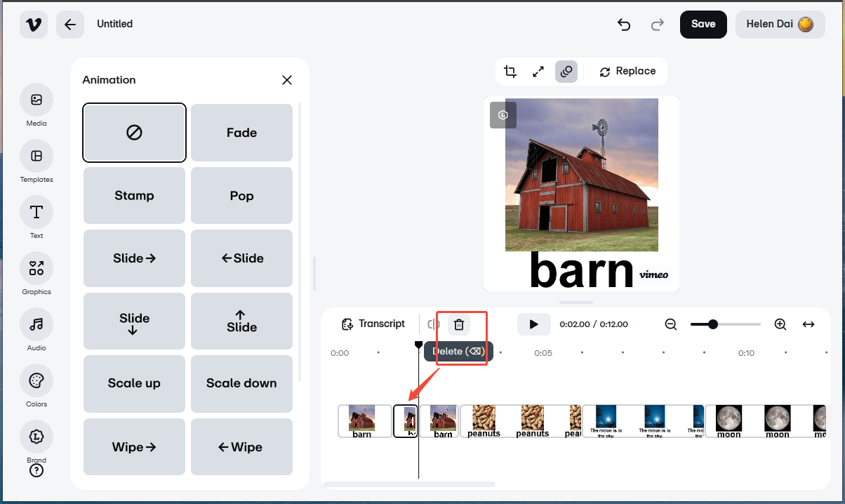Go back with the left arrow button
Screen dimensions: 845x504
click(70, 25)
